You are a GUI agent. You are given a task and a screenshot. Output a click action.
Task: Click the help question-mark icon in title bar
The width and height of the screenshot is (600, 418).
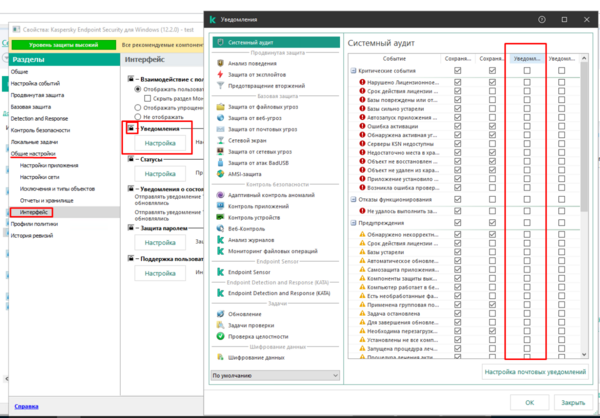[541, 18]
